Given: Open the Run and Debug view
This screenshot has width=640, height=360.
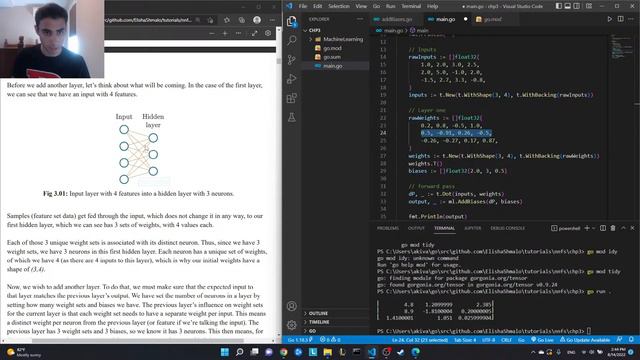Looking at the screenshot, I should [291, 79].
